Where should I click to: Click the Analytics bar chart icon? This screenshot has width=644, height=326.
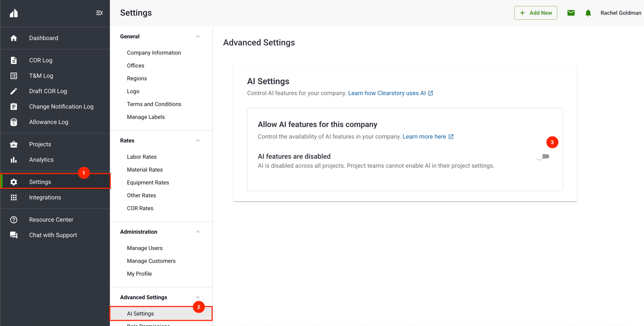click(x=14, y=160)
